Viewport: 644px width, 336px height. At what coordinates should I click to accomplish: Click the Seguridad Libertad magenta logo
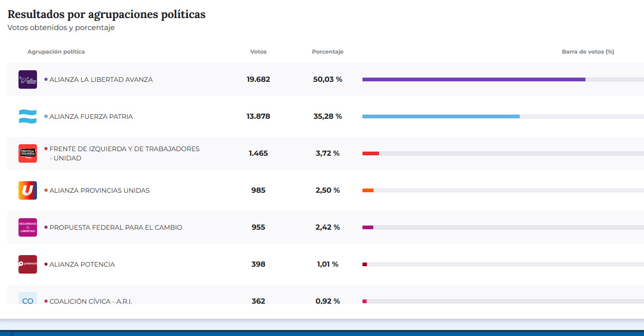click(28, 227)
